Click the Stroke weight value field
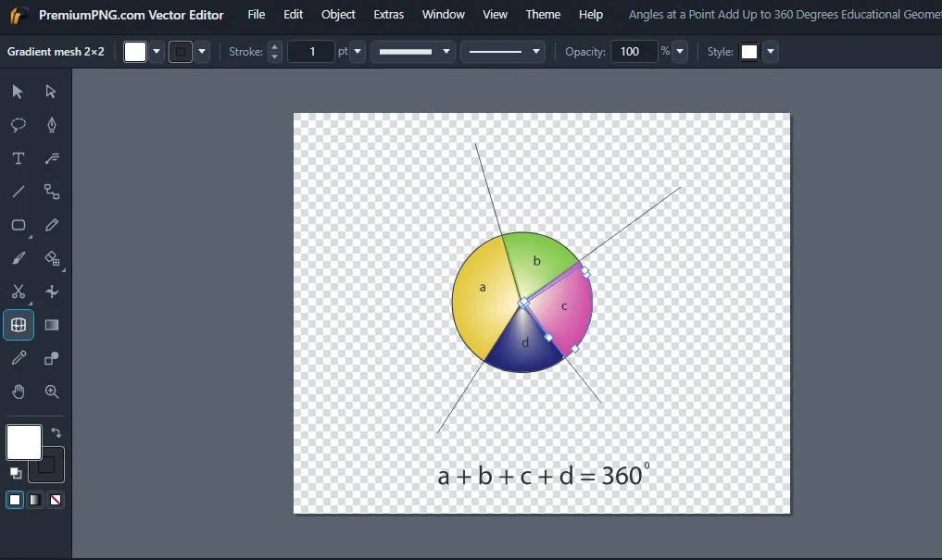The height and width of the screenshot is (560, 942). pyautogui.click(x=311, y=52)
